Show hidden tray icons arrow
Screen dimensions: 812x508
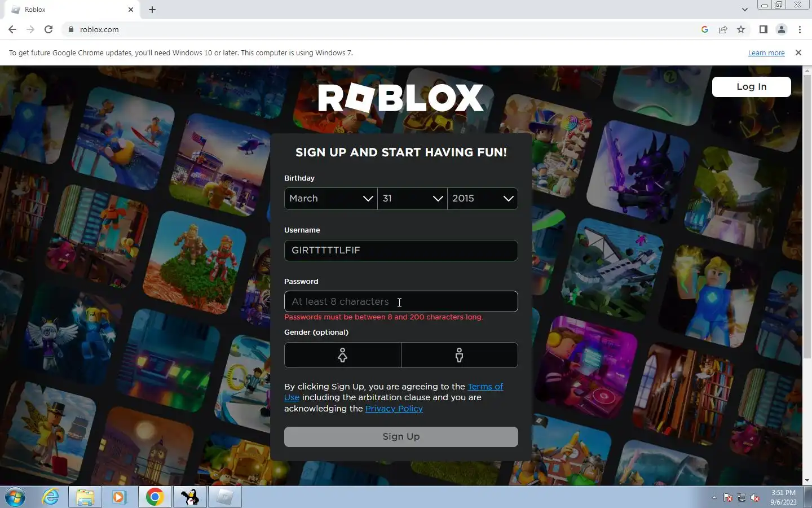point(714,497)
